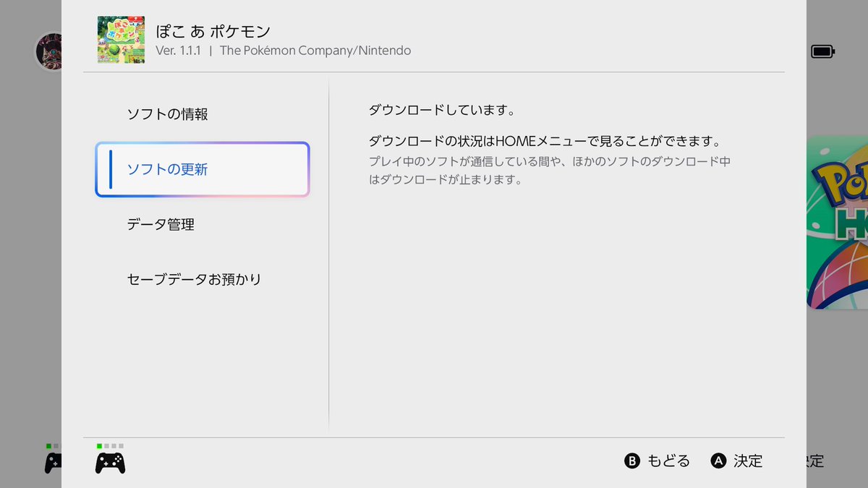
Task: Click the battery icon in the background
Action: (x=822, y=51)
